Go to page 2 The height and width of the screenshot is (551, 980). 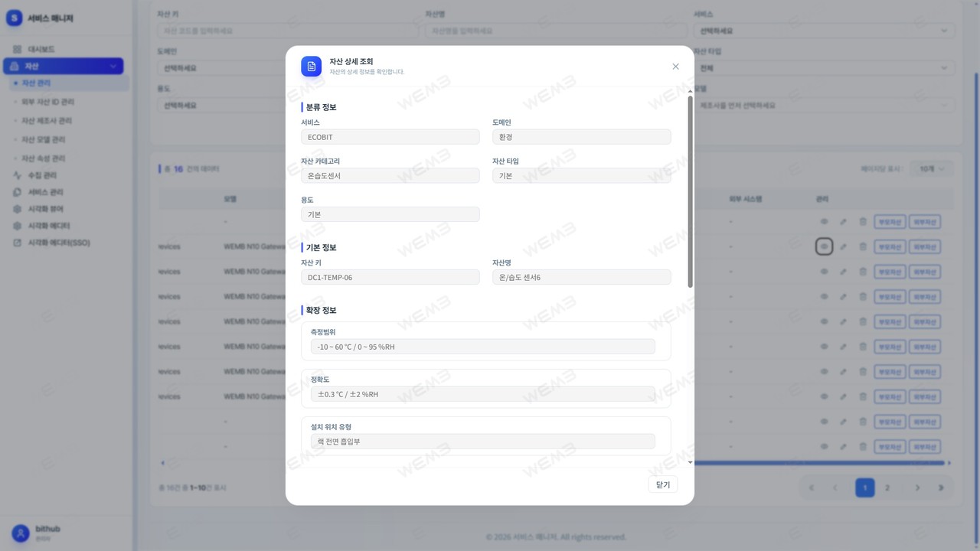pyautogui.click(x=887, y=487)
